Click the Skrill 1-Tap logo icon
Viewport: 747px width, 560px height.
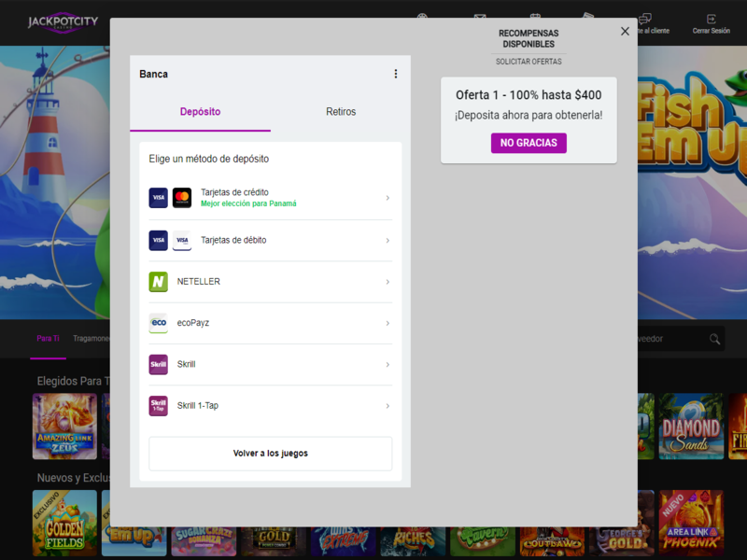coord(158,406)
